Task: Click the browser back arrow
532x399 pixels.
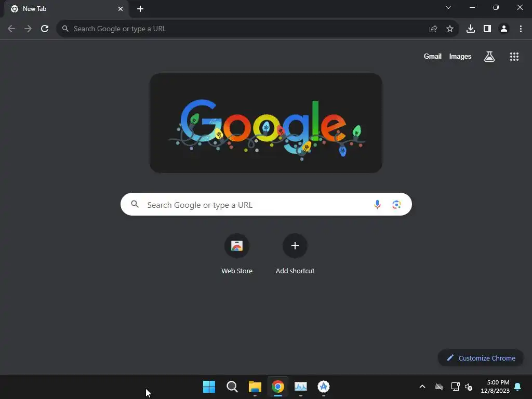Action: click(x=11, y=29)
